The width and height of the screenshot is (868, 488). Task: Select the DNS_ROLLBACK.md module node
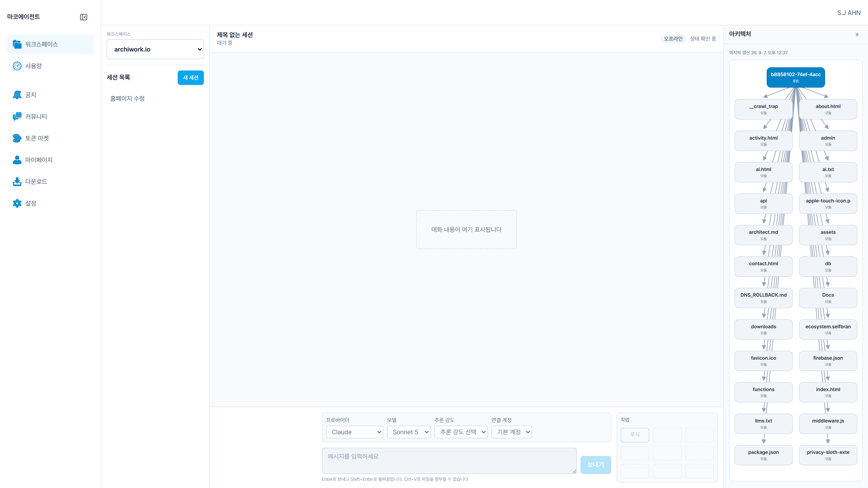pyautogui.click(x=763, y=298)
